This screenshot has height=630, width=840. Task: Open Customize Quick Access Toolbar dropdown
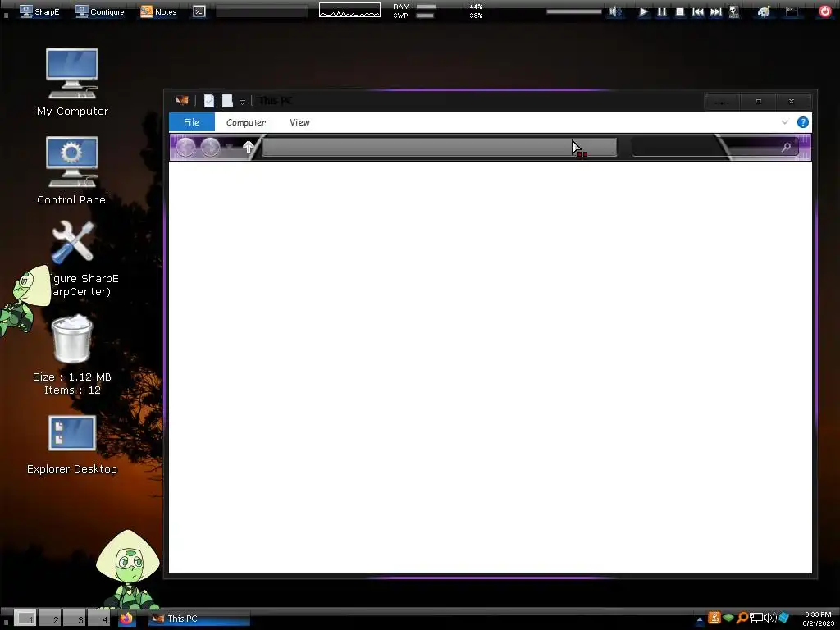point(242,101)
